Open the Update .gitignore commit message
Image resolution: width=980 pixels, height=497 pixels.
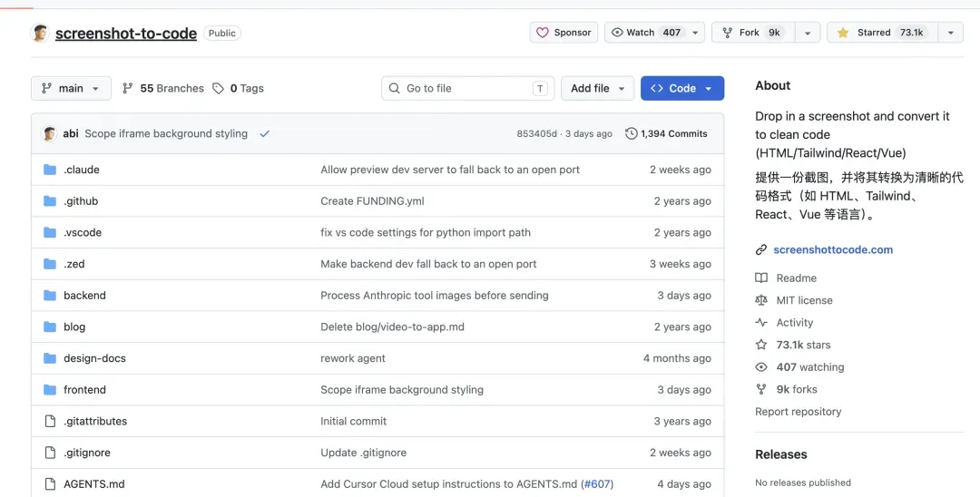(x=364, y=453)
